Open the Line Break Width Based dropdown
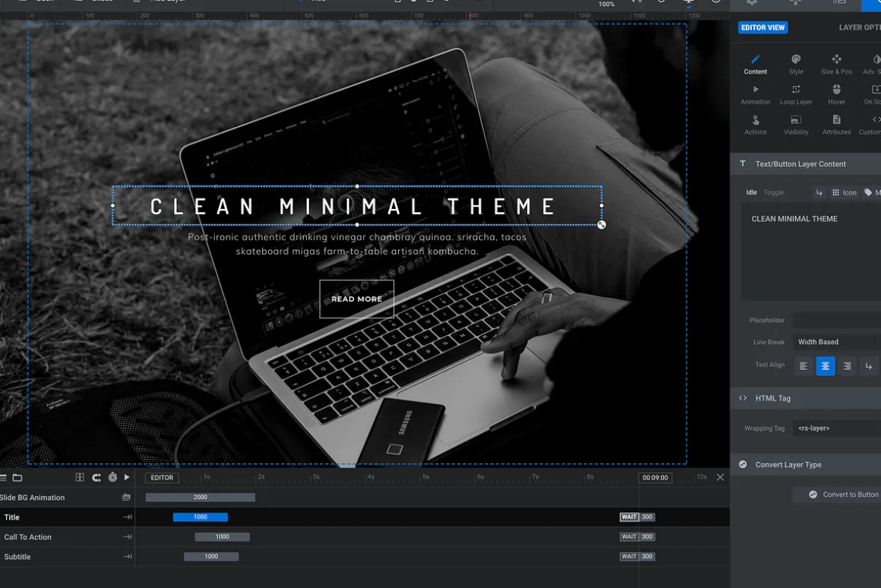Image resolution: width=881 pixels, height=588 pixels. coord(837,342)
